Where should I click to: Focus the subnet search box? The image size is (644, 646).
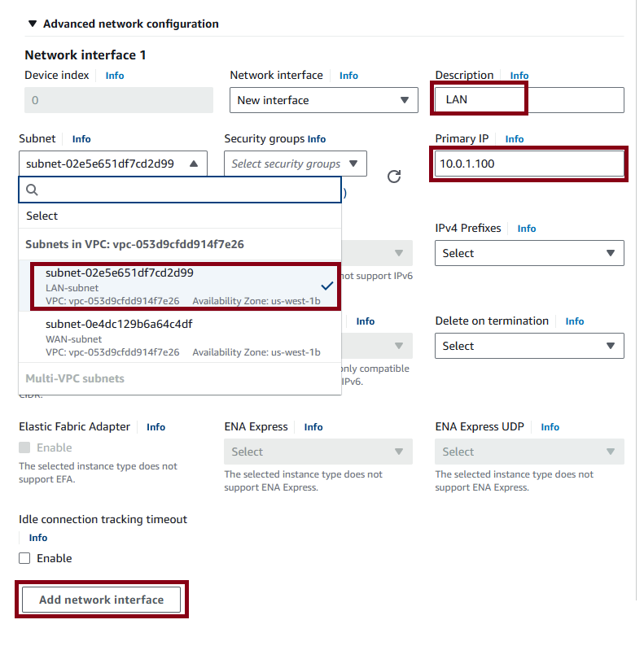tap(180, 190)
